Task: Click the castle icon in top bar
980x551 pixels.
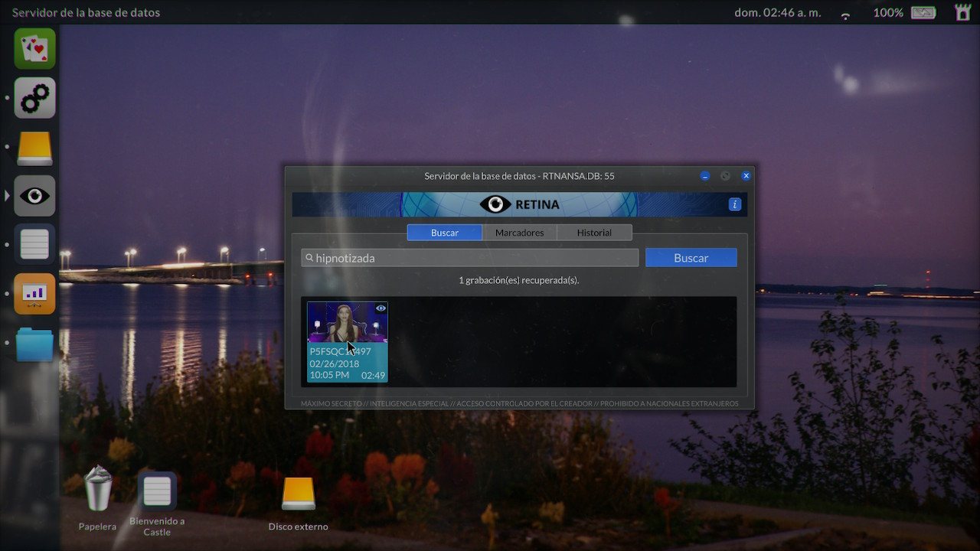Action: [x=962, y=12]
